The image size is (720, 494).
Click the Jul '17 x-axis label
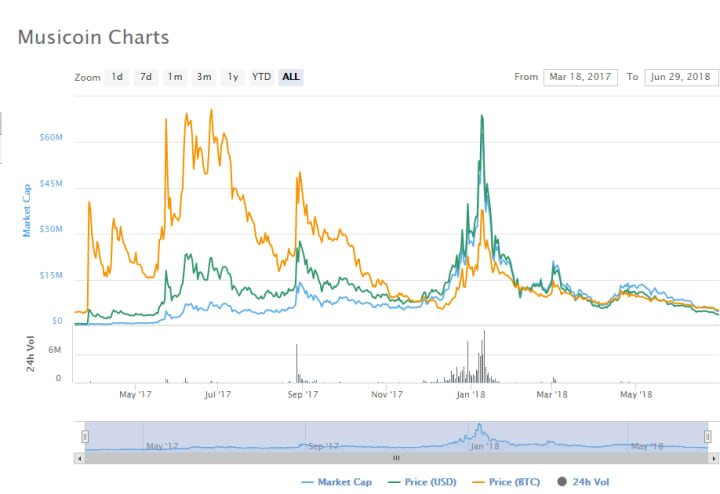(218, 394)
